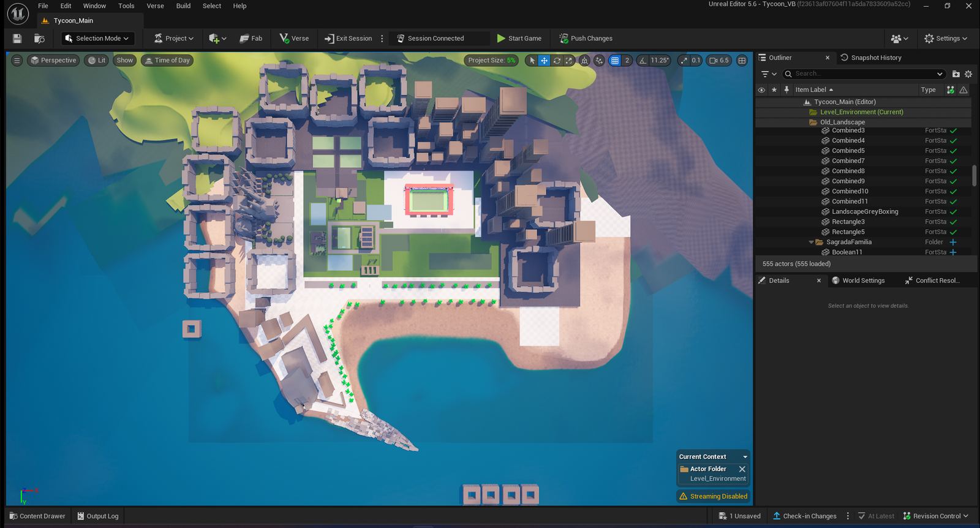Click the Select tool arrow in viewport toolbar

tap(532, 61)
